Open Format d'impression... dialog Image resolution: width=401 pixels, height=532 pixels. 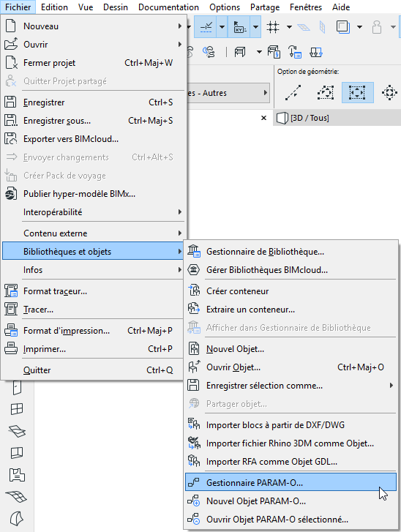tap(94, 331)
